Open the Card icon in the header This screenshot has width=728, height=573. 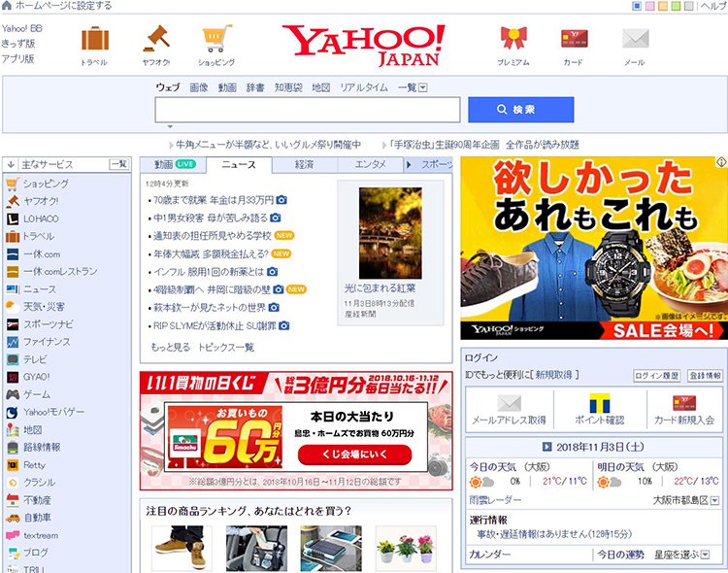[575, 39]
